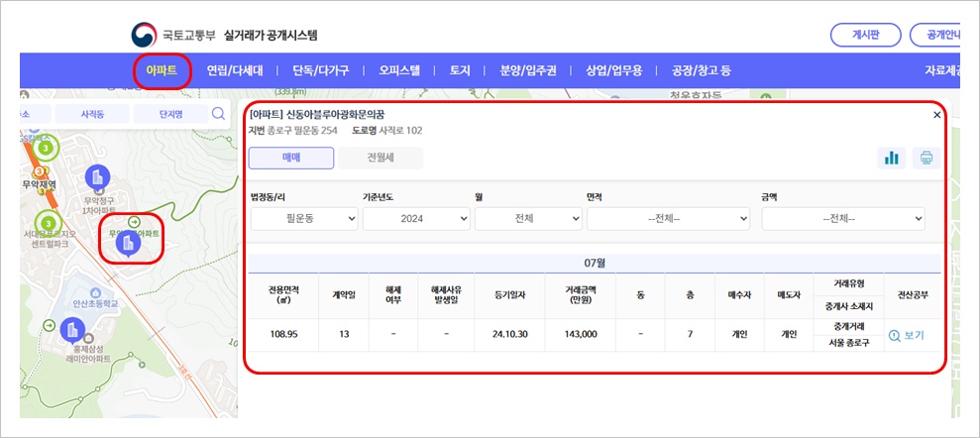This screenshot has width=980, height=438.
Task: Go to the 오피스텔 menu
Action: [399, 70]
